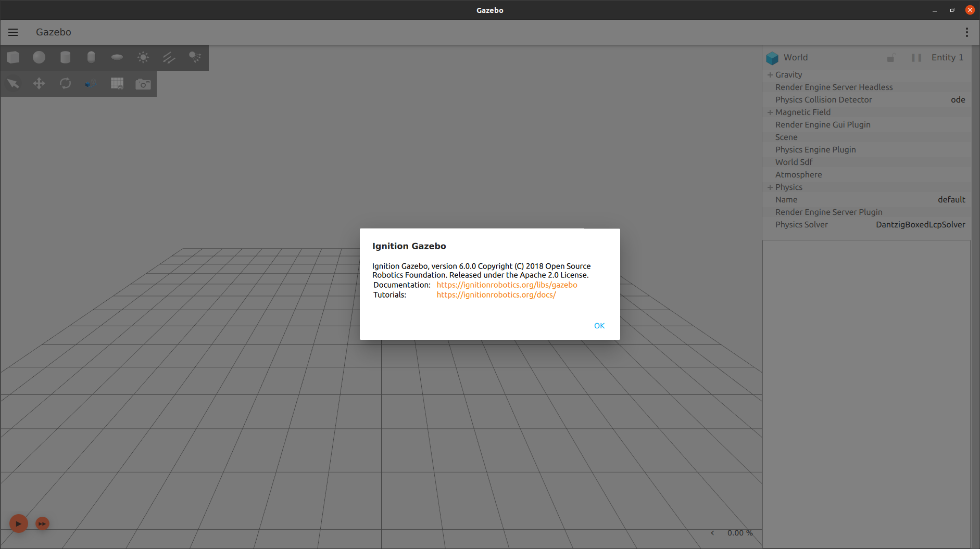The width and height of the screenshot is (980, 549).
Task: Minimize the Gazebo window
Action: coord(935,10)
